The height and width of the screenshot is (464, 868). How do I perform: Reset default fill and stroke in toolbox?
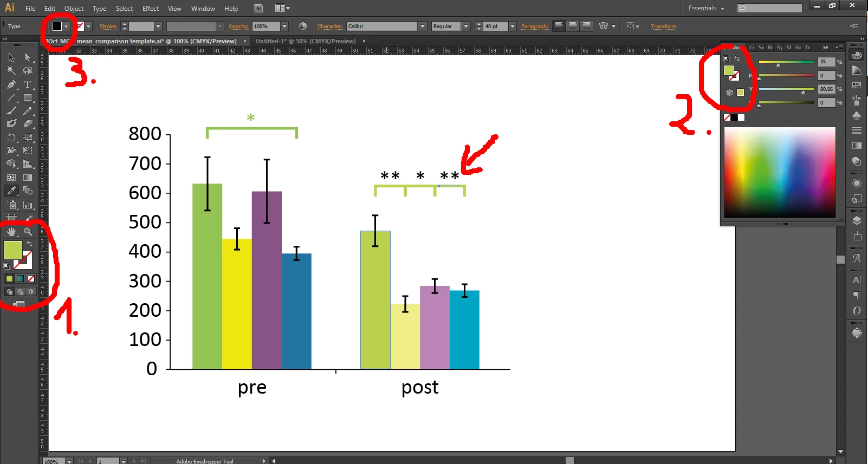click(x=7, y=266)
